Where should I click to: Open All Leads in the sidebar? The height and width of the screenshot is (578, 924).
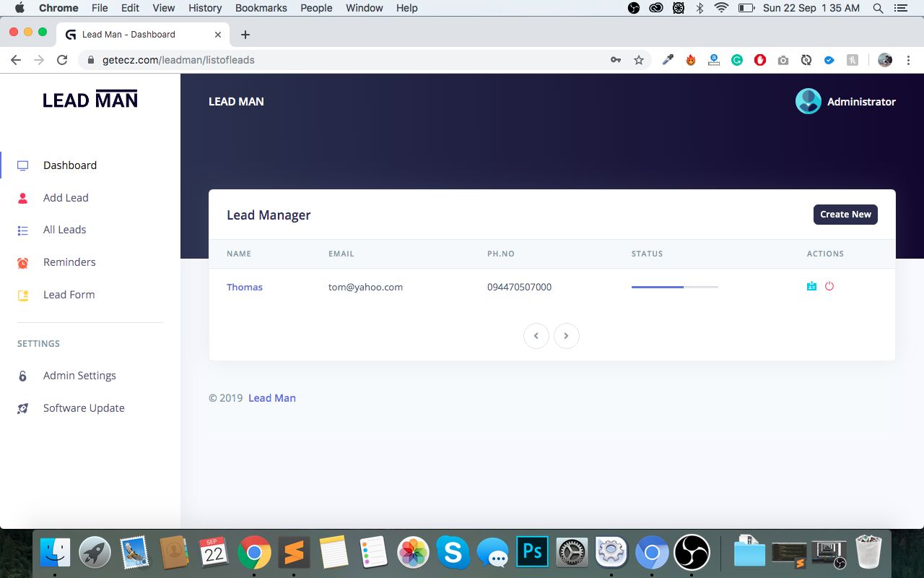coord(64,230)
